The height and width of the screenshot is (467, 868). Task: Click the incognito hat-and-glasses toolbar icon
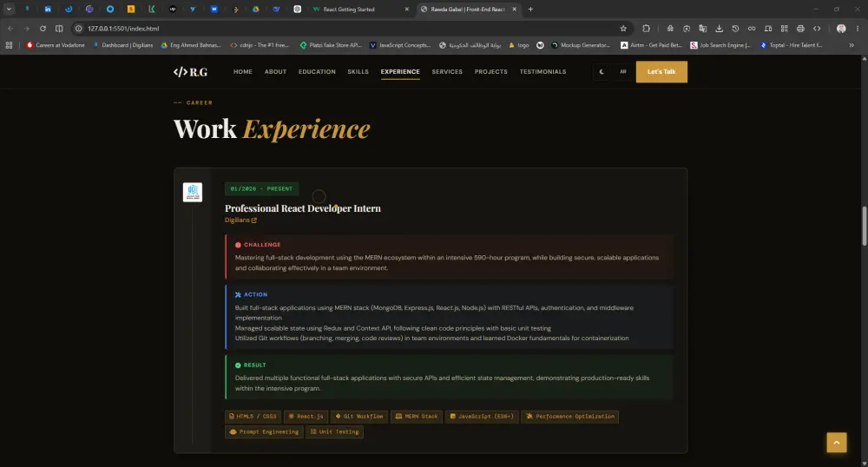click(670, 29)
